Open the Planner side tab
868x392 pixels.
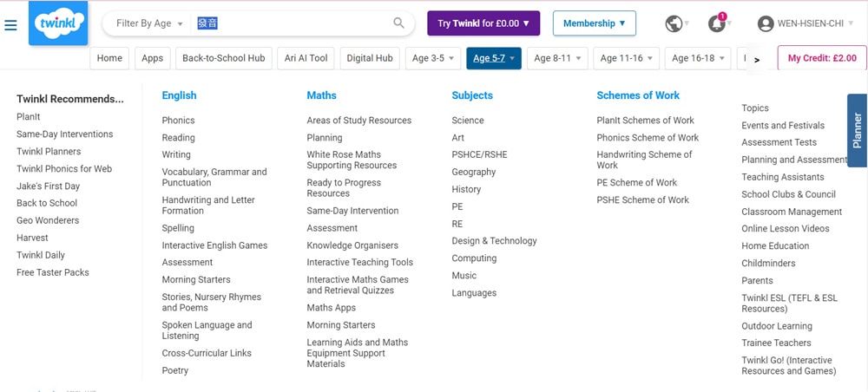(857, 130)
